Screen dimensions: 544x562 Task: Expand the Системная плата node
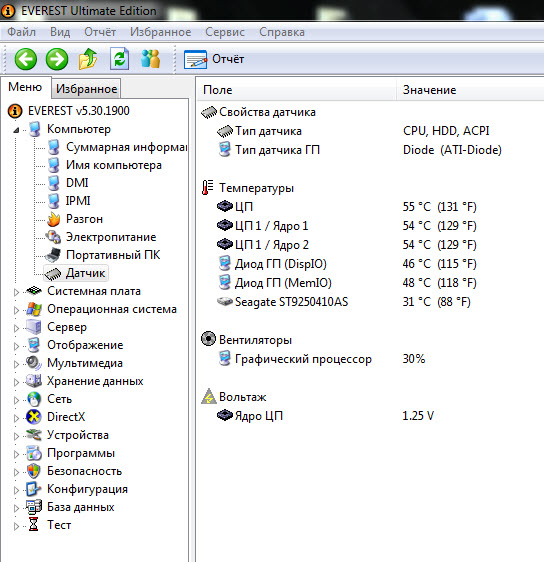[16, 292]
